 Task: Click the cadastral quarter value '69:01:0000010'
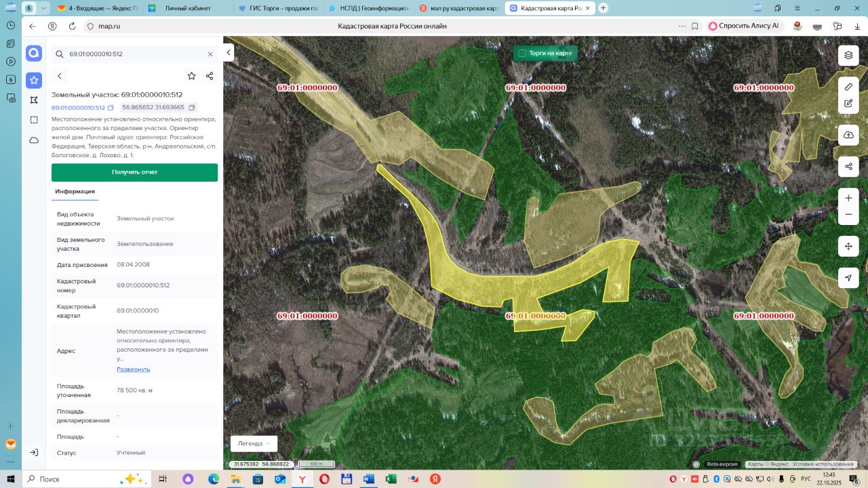pyautogui.click(x=138, y=310)
